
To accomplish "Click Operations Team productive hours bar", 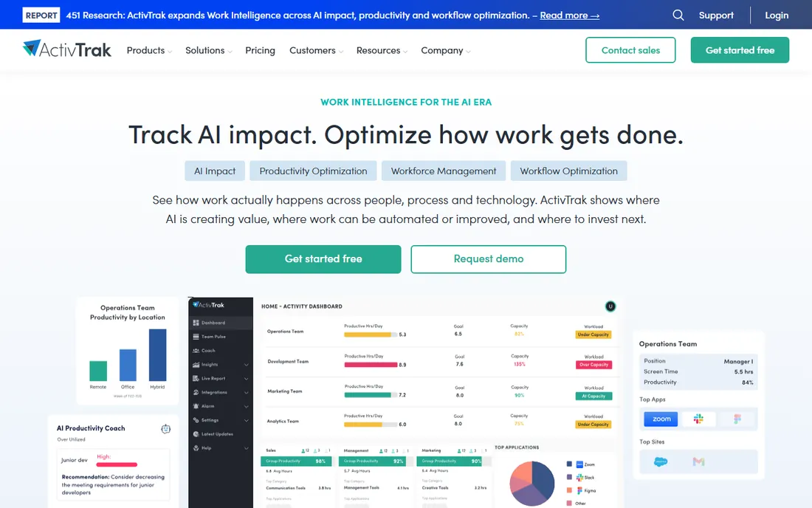I will [371, 334].
